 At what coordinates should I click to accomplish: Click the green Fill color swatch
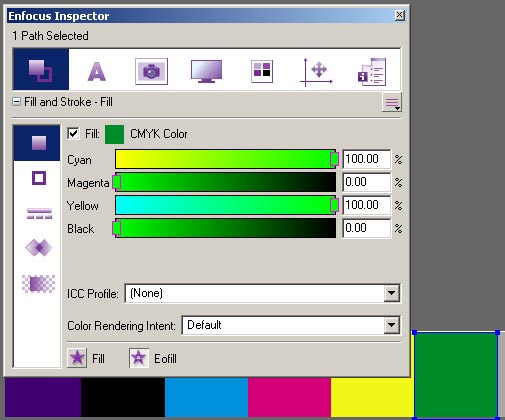coord(114,134)
